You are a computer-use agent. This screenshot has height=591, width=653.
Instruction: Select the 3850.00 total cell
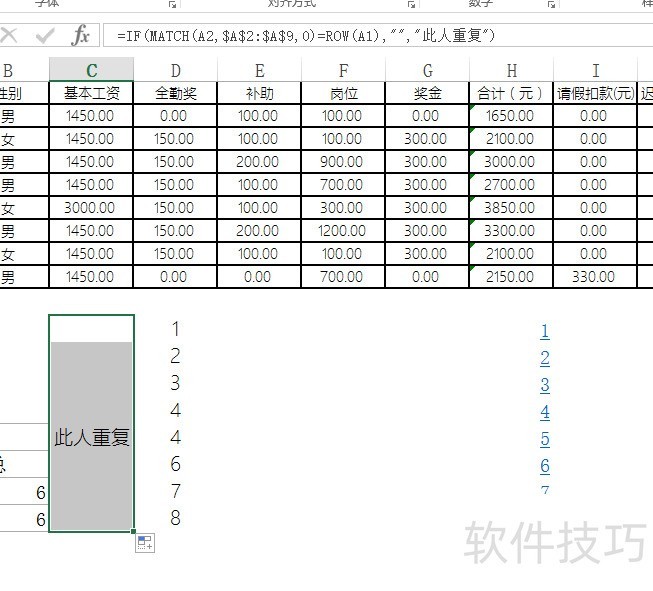tap(511, 207)
